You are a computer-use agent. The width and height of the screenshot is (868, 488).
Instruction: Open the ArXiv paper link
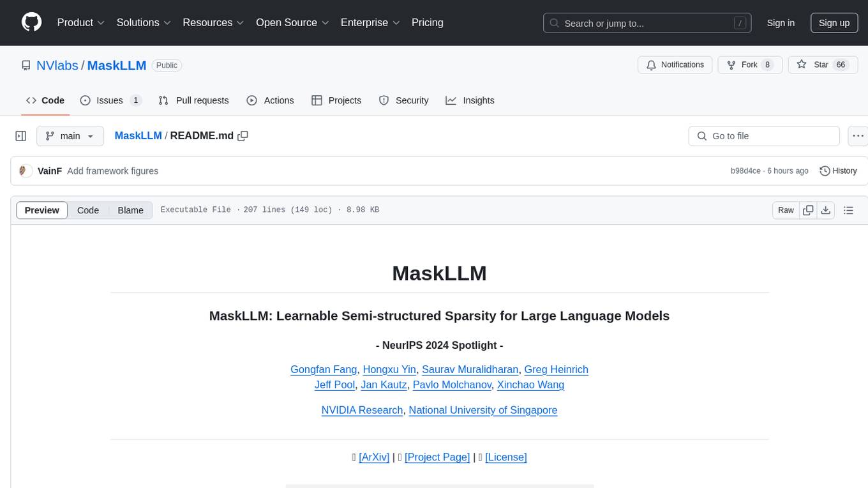point(374,457)
